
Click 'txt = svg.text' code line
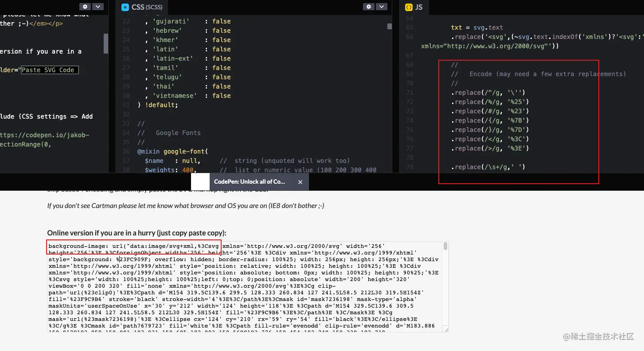click(x=477, y=27)
